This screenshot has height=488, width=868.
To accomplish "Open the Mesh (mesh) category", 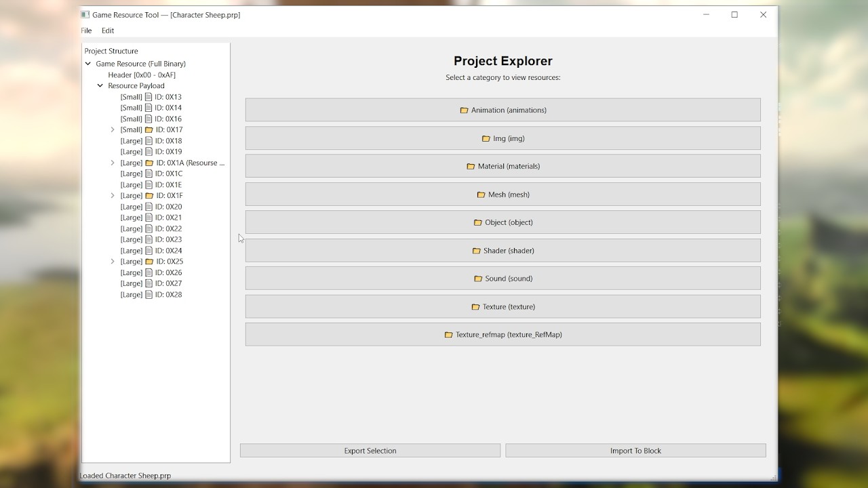I will point(503,195).
